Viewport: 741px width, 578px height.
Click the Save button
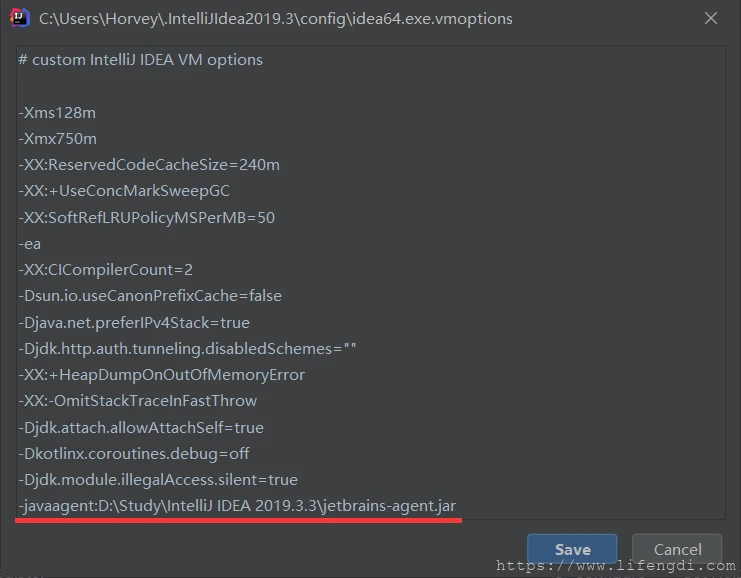tap(572, 549)
